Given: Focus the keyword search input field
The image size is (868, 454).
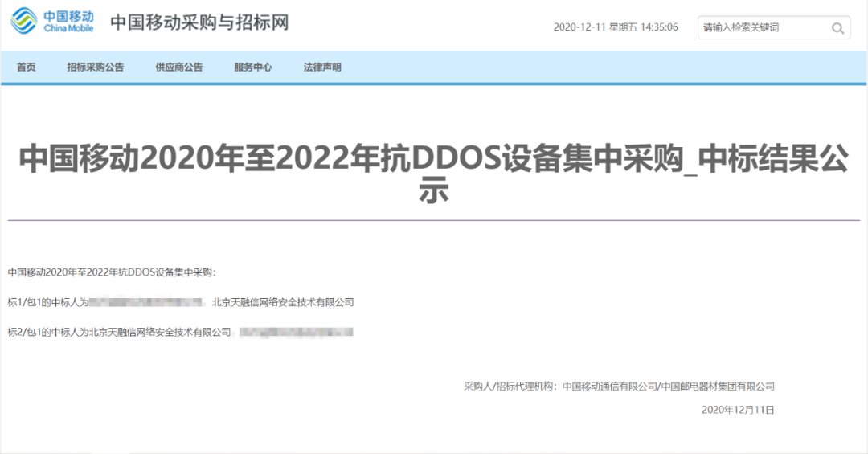Looking at the screenshot, I should click(773, 27).
